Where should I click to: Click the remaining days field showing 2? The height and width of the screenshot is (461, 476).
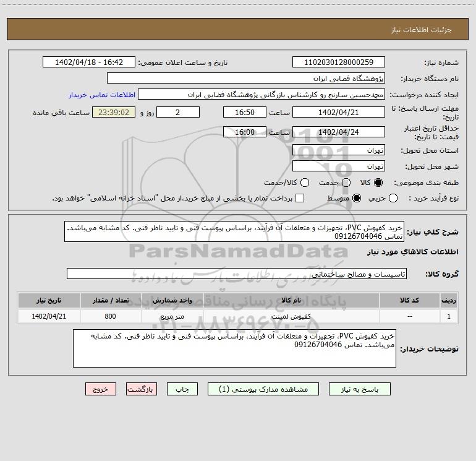click(178, 112)
